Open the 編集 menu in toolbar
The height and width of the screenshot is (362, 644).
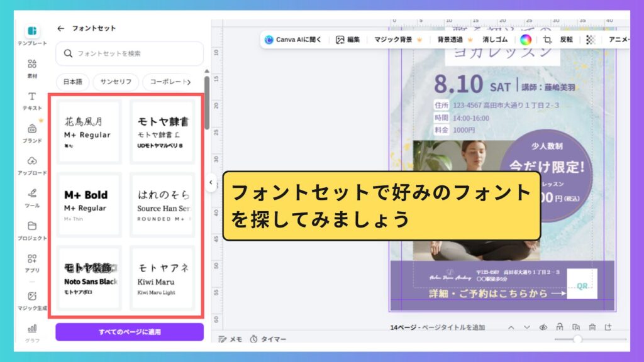[348, 40]
